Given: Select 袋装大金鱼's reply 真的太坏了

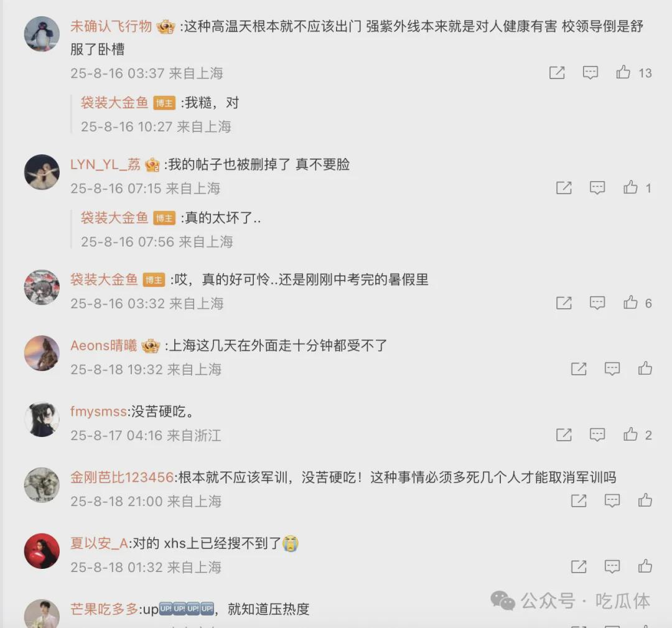Looking at the screenshot, I should point(222,218).
